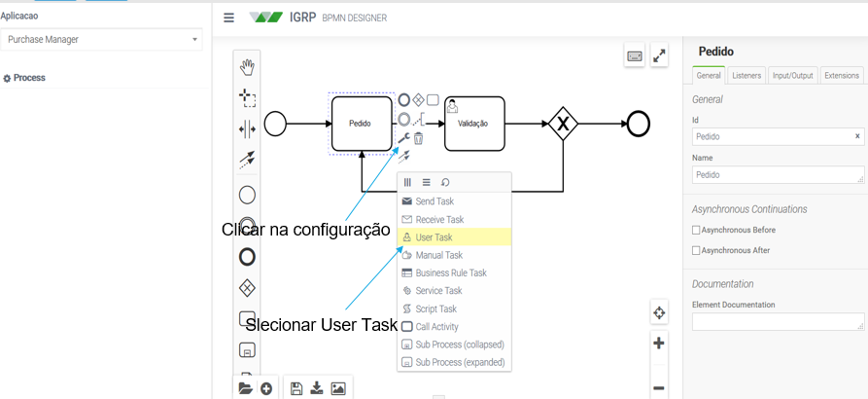This screenshot has width=868, height=399.
Task: Append gateway from Pedido context pad
Action: [x=419, y=99]
